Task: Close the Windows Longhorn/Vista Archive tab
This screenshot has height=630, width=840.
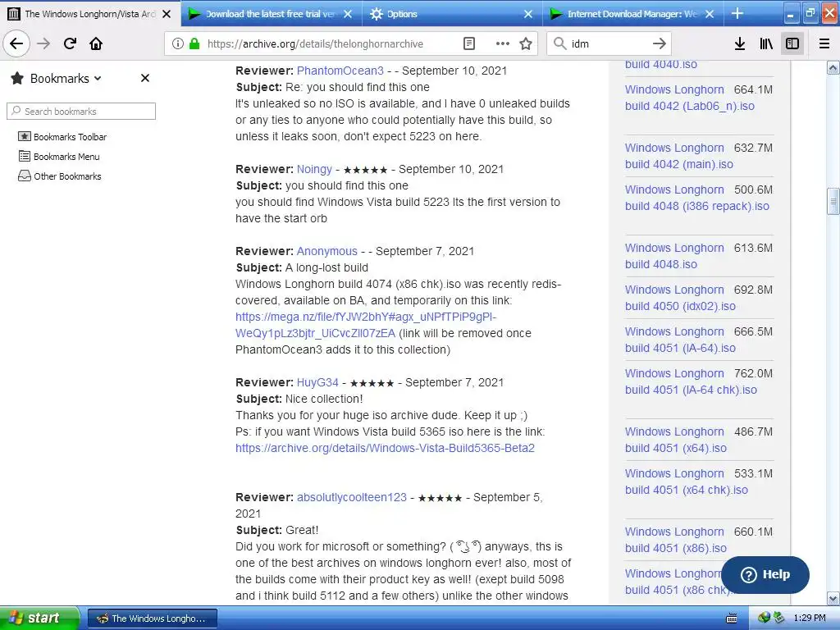Action: [x=167, y=14]
